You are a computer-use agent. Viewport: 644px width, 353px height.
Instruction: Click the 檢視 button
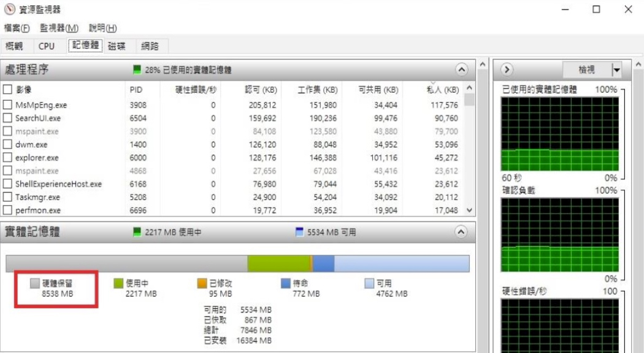[x=587, y=70]
